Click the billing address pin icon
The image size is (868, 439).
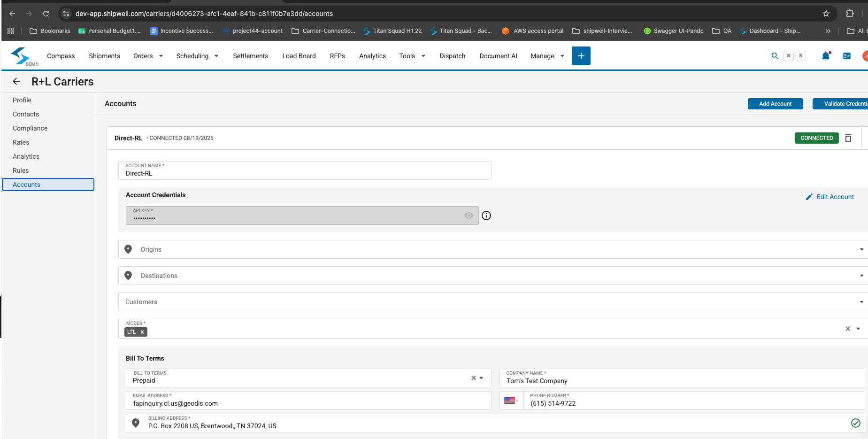click(x=136, y=423)
